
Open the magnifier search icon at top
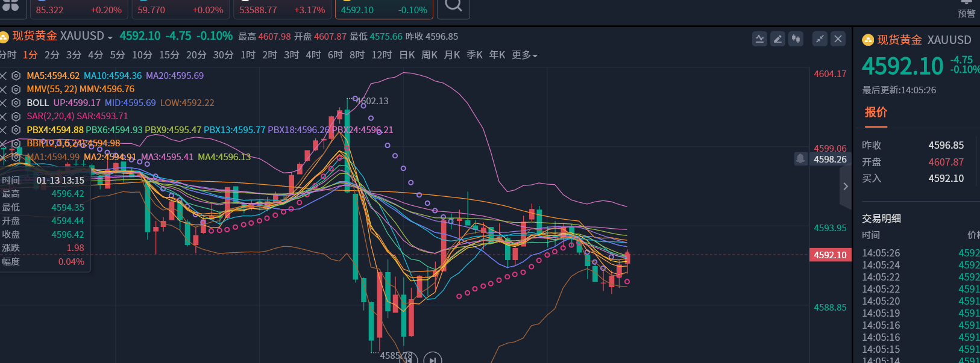tap(453, 6)
